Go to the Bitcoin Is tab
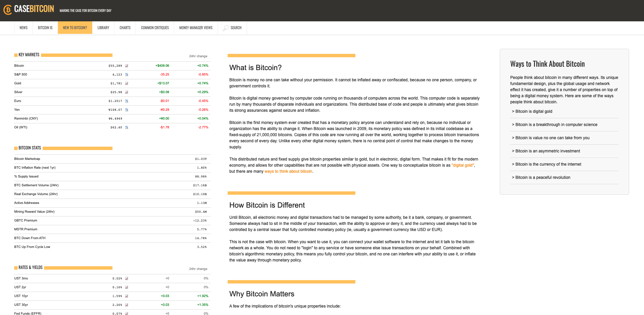This screenshot has height=315, width=644. tap(45, 28)
